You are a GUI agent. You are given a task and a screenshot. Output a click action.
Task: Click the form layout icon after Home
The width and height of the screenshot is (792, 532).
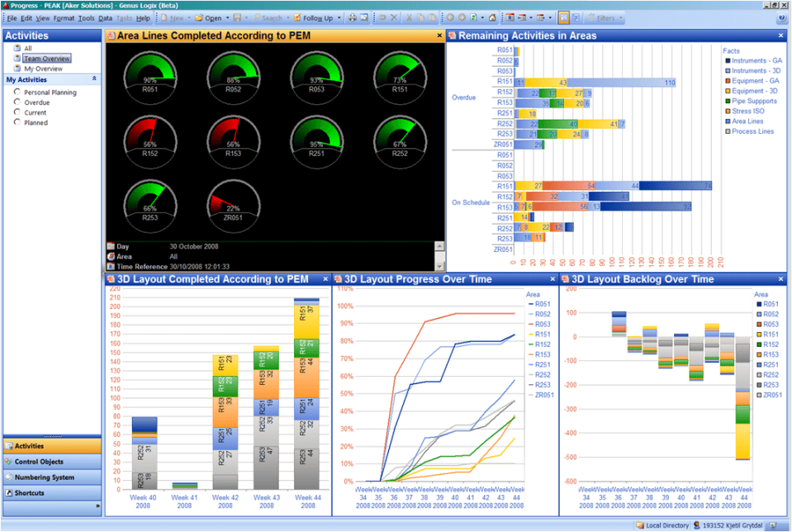pos(510,17)
